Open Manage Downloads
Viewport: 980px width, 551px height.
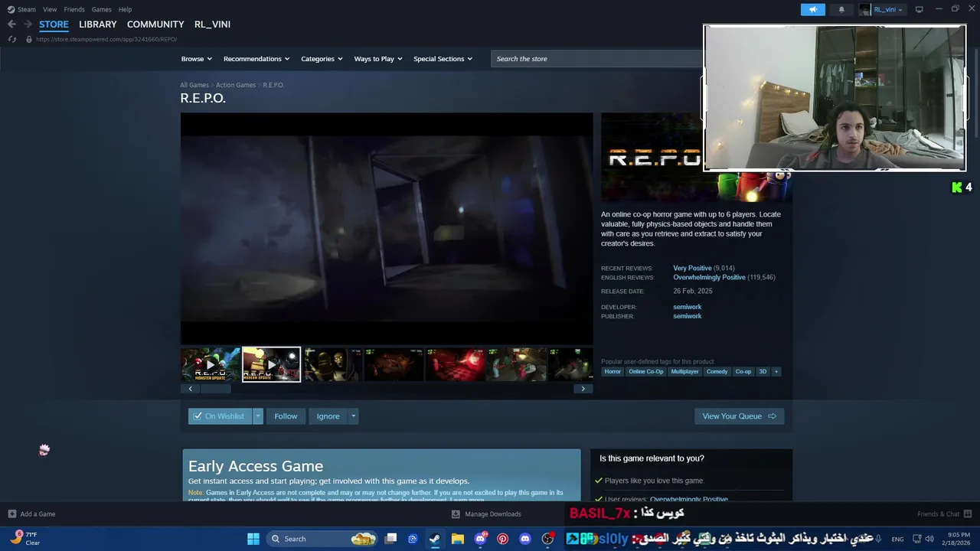486,514
